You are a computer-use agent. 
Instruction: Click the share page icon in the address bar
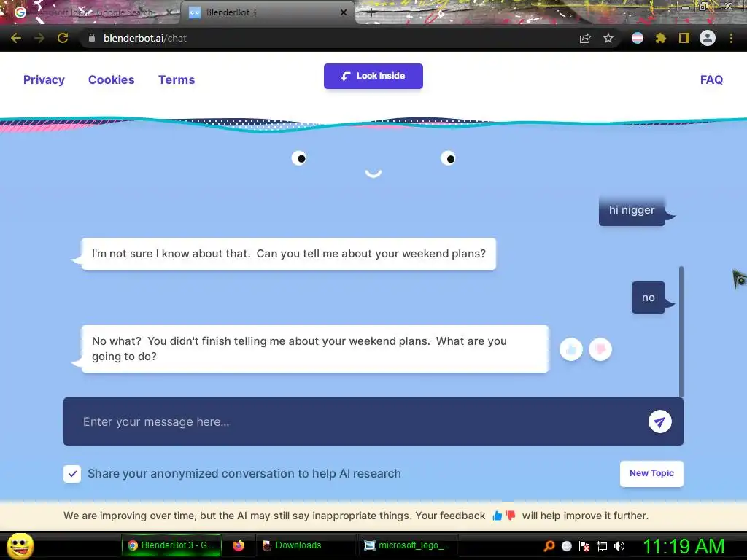(585, 38)
